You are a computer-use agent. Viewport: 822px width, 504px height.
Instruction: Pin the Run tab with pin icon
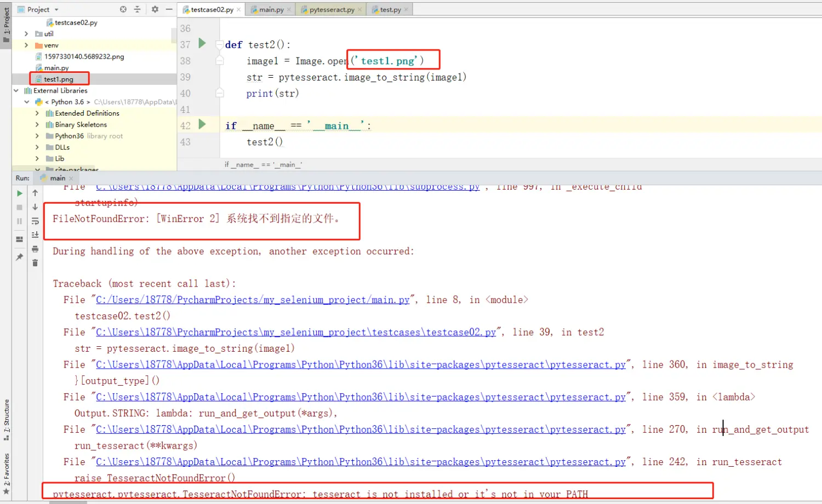(x=20, y=257)
